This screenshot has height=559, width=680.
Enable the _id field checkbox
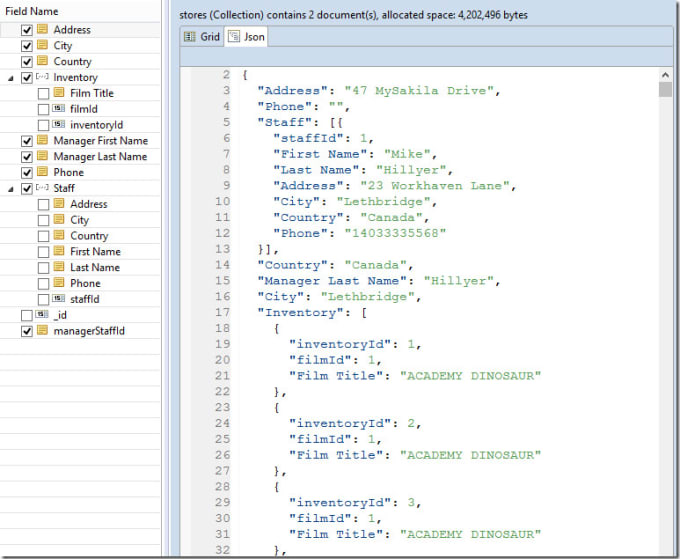point(27,315)
